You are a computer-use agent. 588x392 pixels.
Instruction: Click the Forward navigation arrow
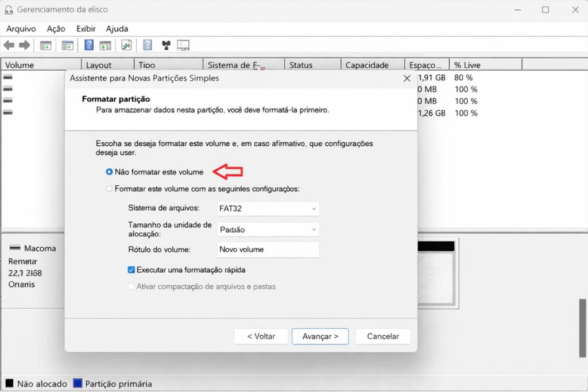click(24, 45)
